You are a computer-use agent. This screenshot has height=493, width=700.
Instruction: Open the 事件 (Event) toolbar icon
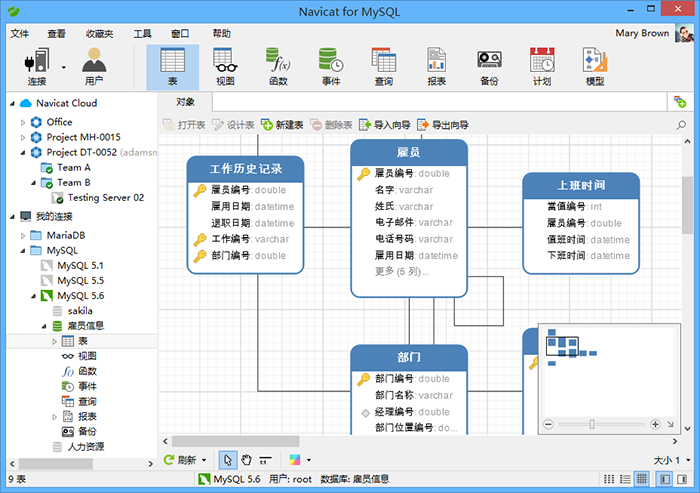coord(331,67)
